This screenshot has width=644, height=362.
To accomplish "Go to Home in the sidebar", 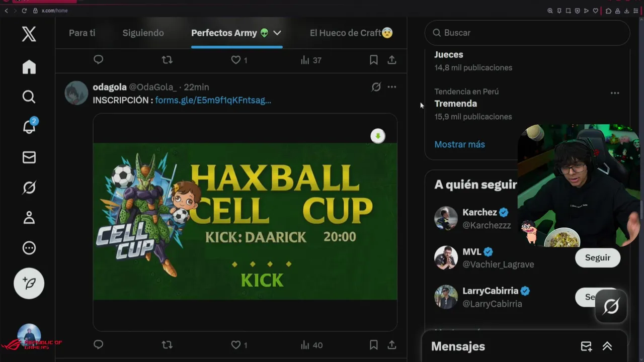I will coord(29,67).
